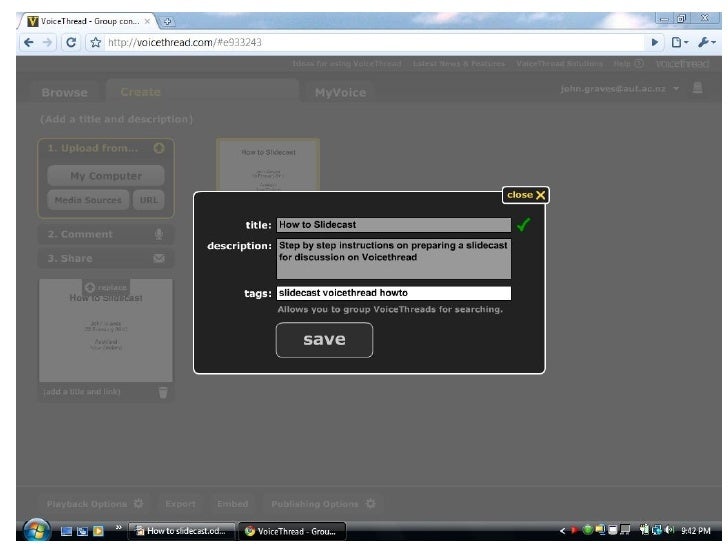The width and height of the screenshot is (728, 546).
Task: Click the large slide preview image
Action: click(x=106, y=331)
